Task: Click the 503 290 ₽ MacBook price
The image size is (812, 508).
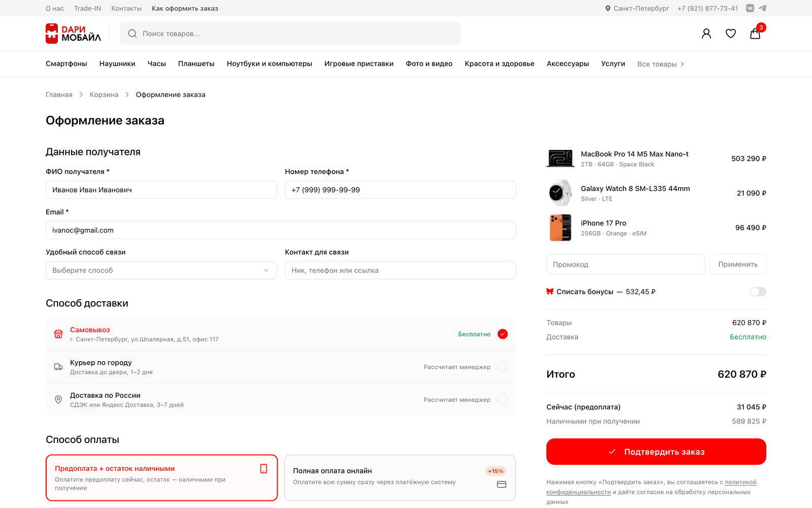Action: (749, 158)
